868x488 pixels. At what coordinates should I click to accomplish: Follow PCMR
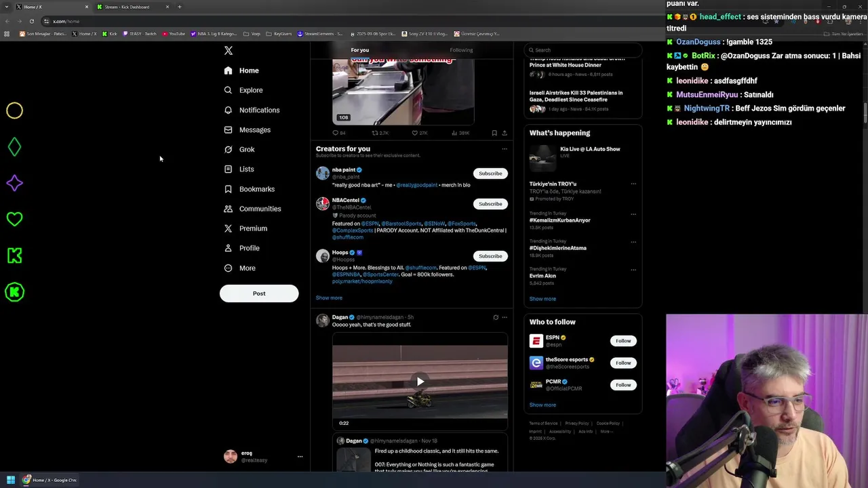pyautogui.click(x=623, y=385)
